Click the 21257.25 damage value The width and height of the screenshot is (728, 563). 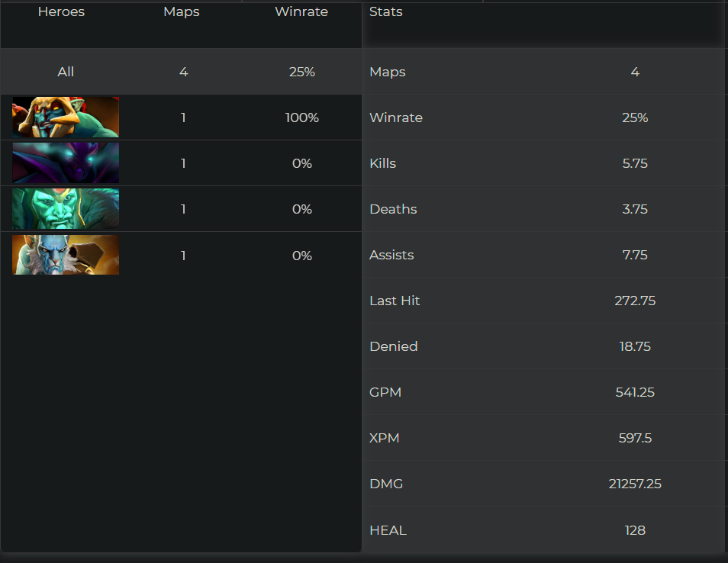[x=635, y=484]
